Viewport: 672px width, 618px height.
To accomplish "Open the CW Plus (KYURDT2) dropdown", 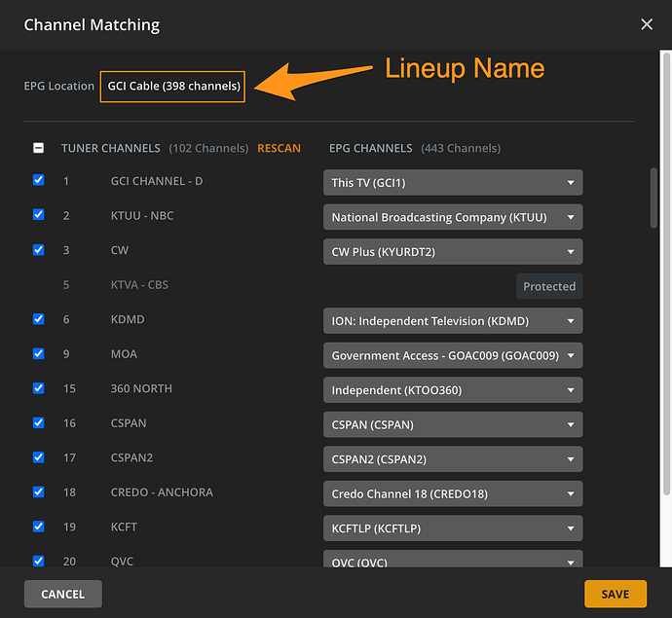I will 453,251.
